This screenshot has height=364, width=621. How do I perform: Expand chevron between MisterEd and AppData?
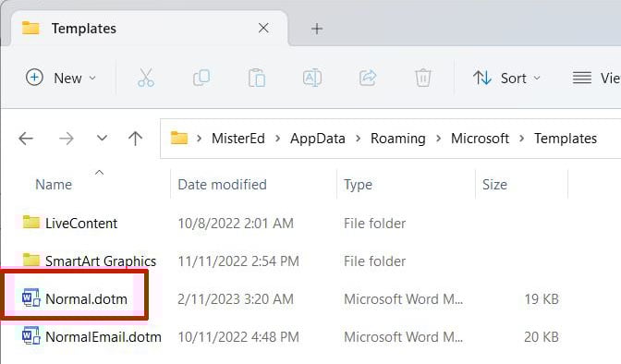(x=277, y=139)
